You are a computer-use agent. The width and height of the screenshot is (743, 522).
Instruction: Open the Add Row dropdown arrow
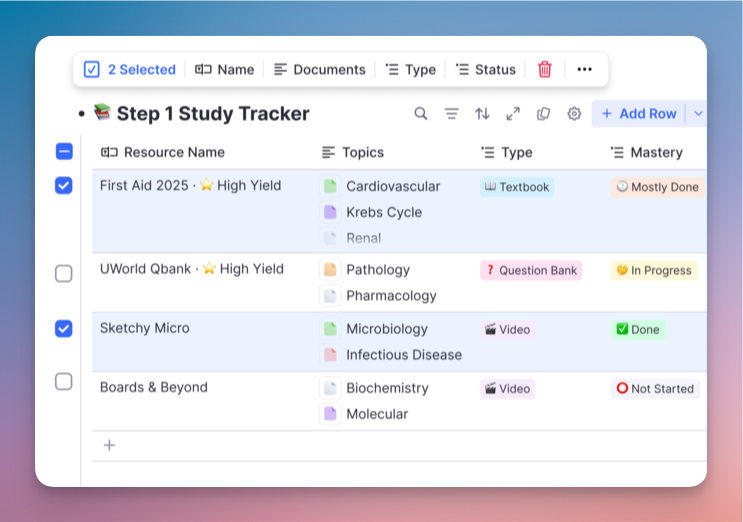698,114
